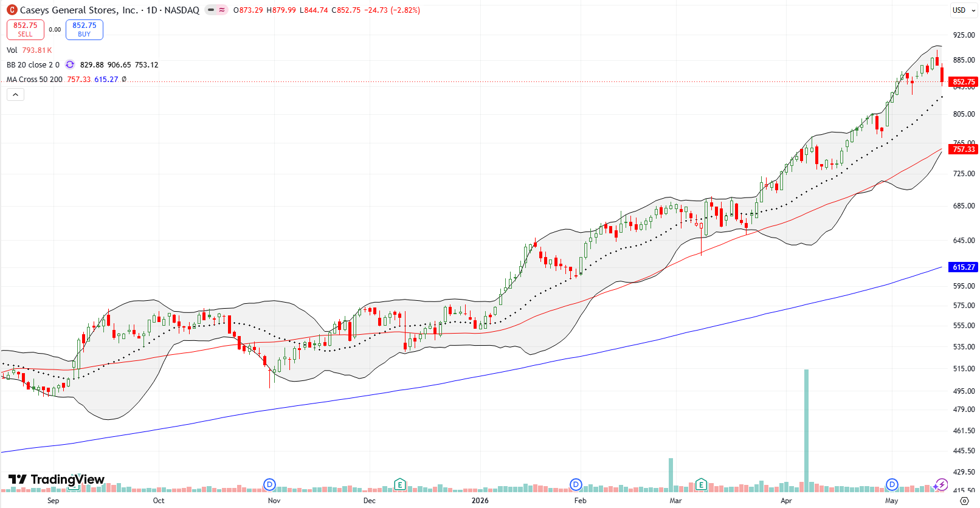Click the earnings E marker after Dec
Image resolution: width=980 pixels, height=508 pixels.
click(x=399, y=484)
